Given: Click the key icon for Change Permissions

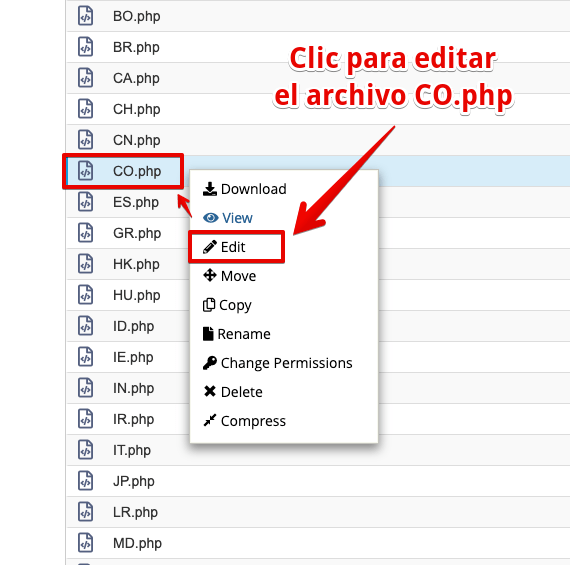Looking at the screenshot, I should (210, 363).
